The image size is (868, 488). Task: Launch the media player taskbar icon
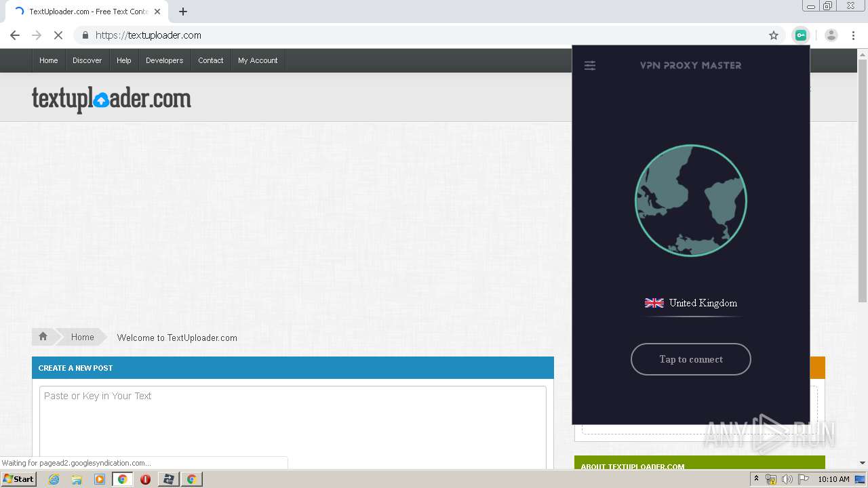click(x=100, y=479)
